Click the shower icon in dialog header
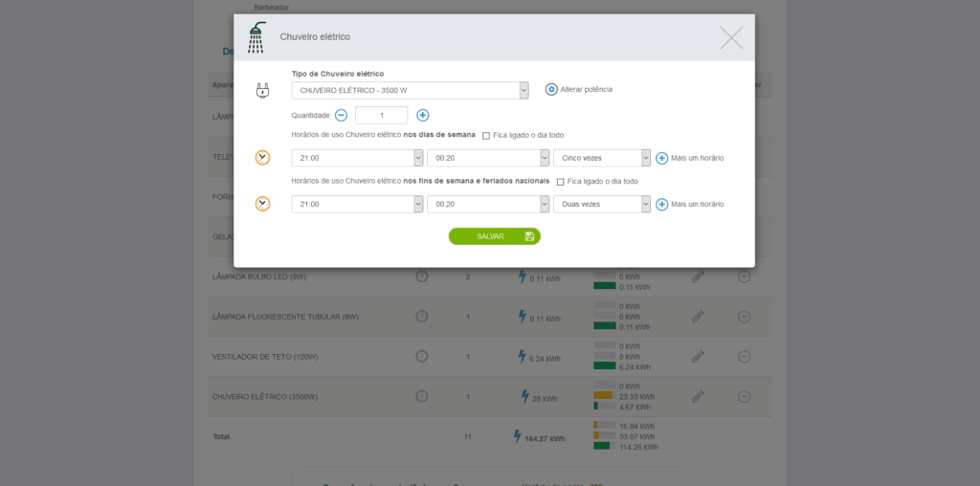 coord(256,38)
